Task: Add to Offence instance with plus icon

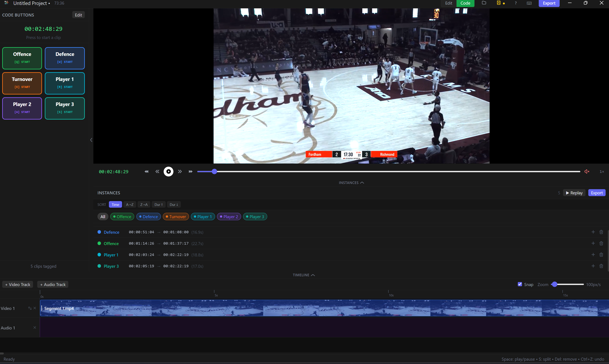Action: (x=593, y=243)
